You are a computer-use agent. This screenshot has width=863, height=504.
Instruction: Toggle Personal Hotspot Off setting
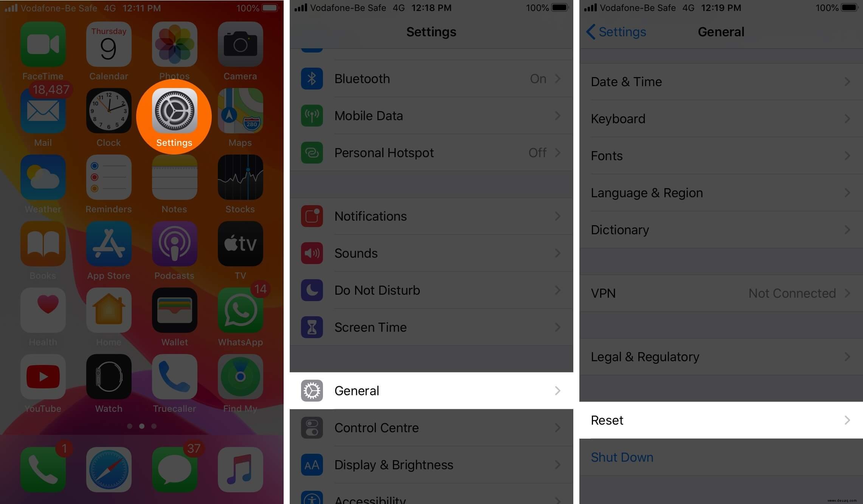coord(431,153)
